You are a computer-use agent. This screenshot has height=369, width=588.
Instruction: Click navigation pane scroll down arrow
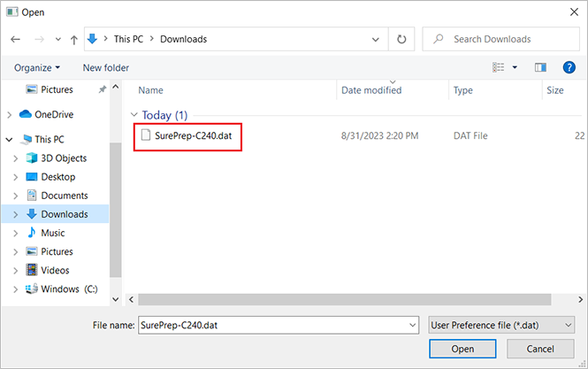click(x=116, y=299)
